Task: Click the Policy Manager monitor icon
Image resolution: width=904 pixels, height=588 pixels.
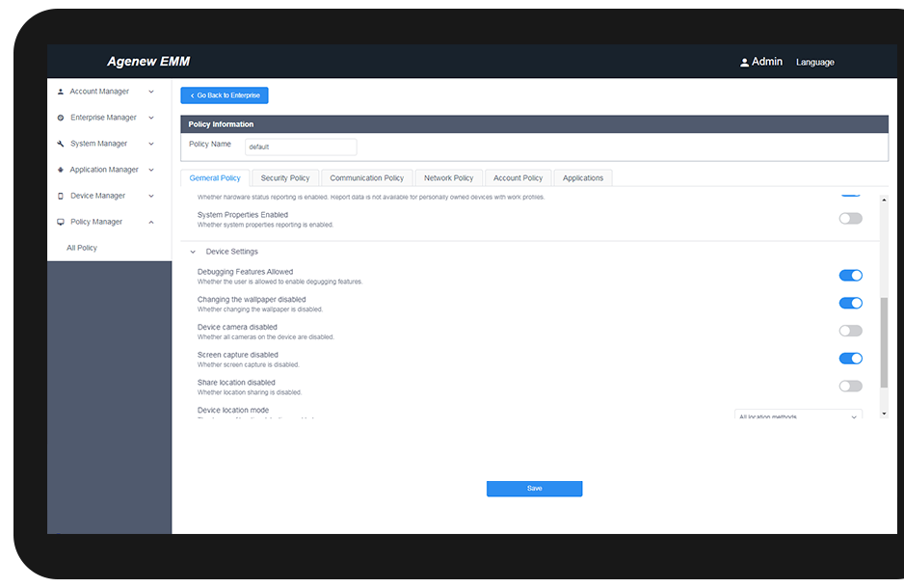Action: point(61,222)
